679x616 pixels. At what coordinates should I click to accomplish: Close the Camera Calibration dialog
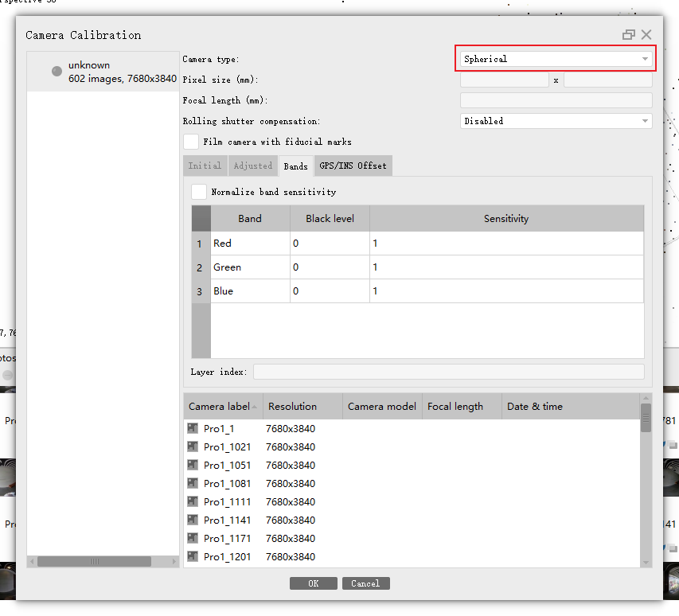click(x=646, y=35)
